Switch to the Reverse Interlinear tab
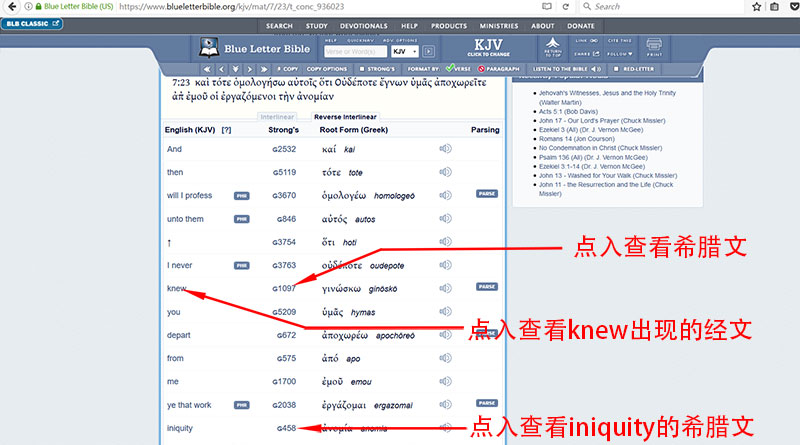 [x=345, y=117]
